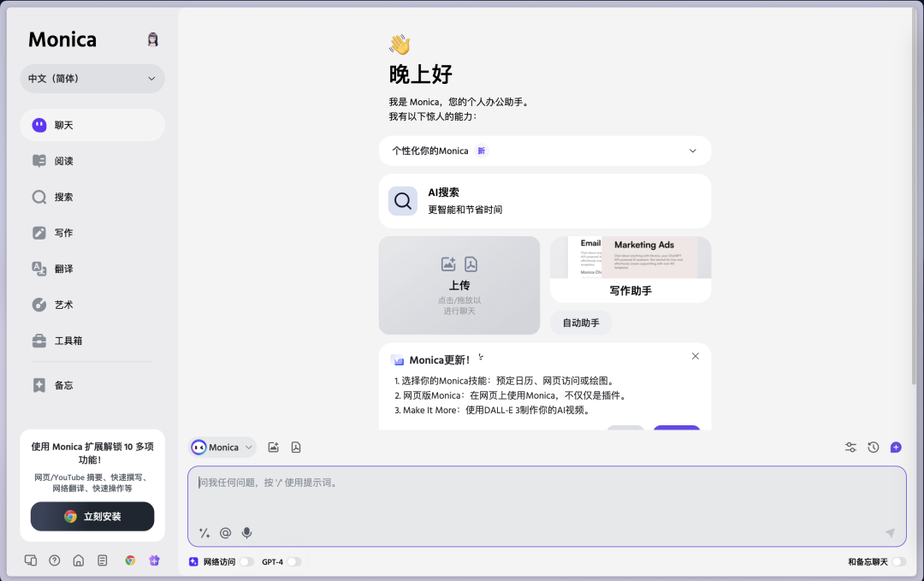Click the 自动助手 chip
The width and height of the screenshot is (924, 581).
581,323
